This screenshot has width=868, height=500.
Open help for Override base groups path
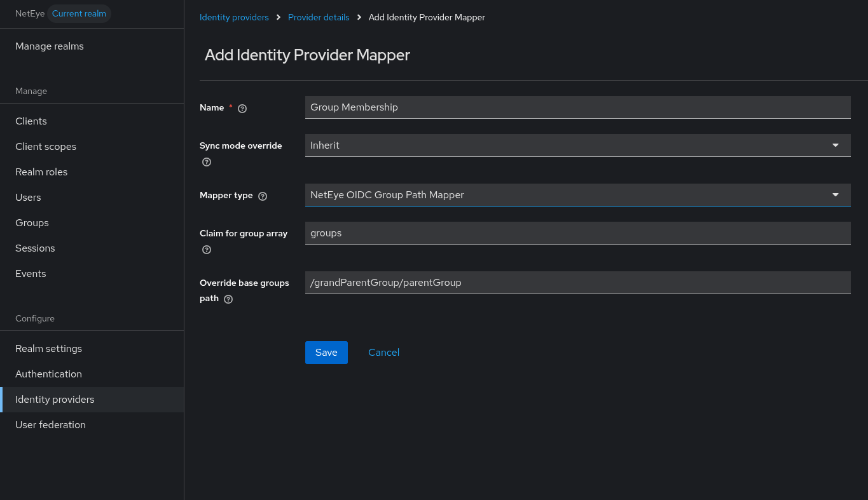coord(228,299)
